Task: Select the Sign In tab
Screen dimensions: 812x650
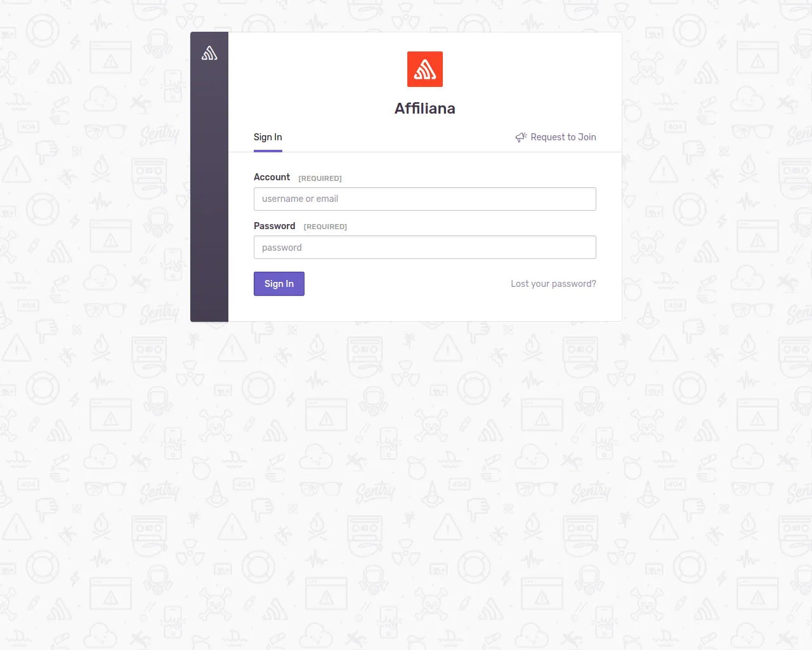Action: coord(268,137)
